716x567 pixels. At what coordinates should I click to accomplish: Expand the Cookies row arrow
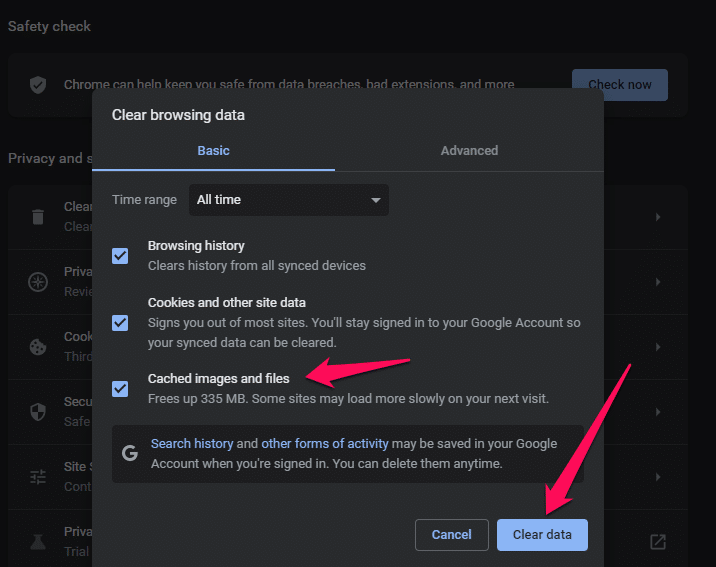coord(658,347)
